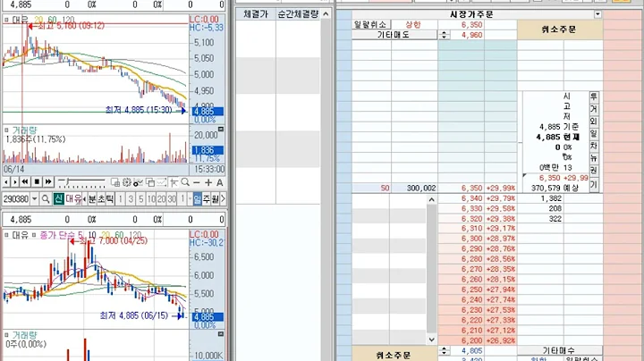644x361 pixels.
Task: Switch chart to 분 (minute) period
Action: (x=92, y=199)
